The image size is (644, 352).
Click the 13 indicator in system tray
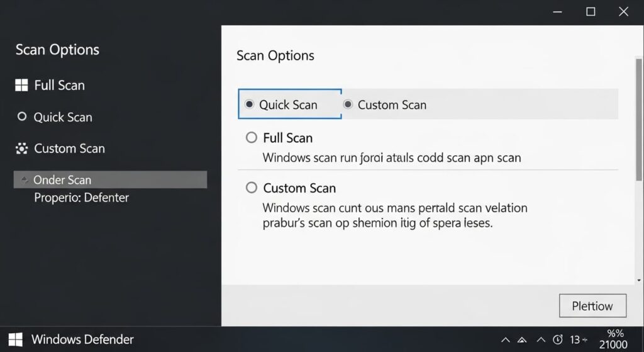[575, 339]
